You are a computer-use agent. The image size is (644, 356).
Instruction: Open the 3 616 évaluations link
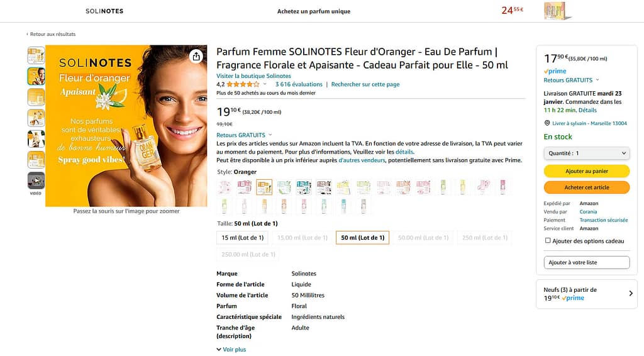tap(299, 84)
